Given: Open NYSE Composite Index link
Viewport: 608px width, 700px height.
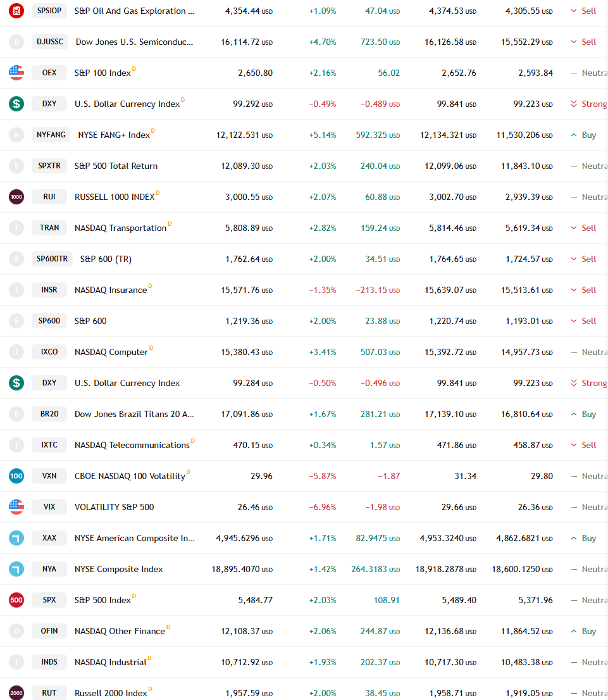Looking at the screenshot, I should coord(119,569).
